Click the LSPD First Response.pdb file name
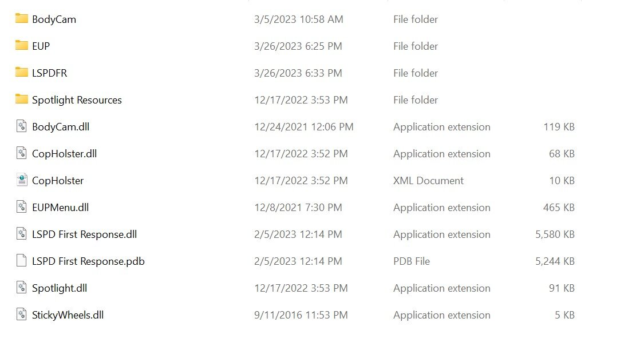 coord(88,261)
